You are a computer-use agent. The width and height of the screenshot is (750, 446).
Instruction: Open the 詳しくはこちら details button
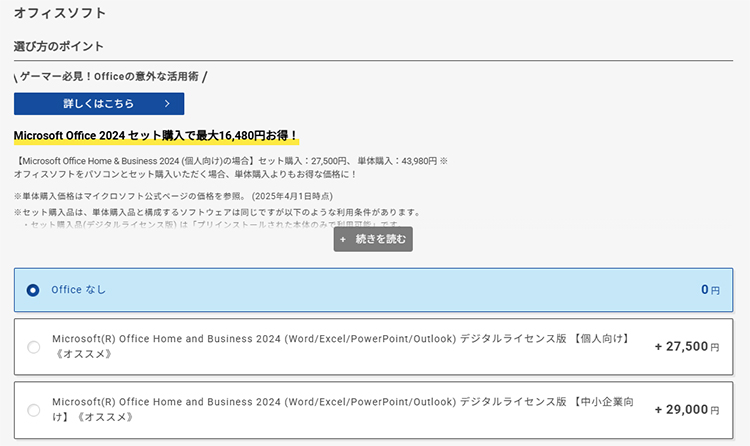tap(98, 103)
